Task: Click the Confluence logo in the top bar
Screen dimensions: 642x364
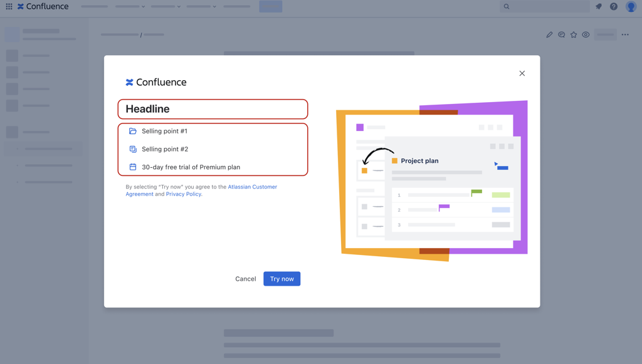Action: point(38,6)
